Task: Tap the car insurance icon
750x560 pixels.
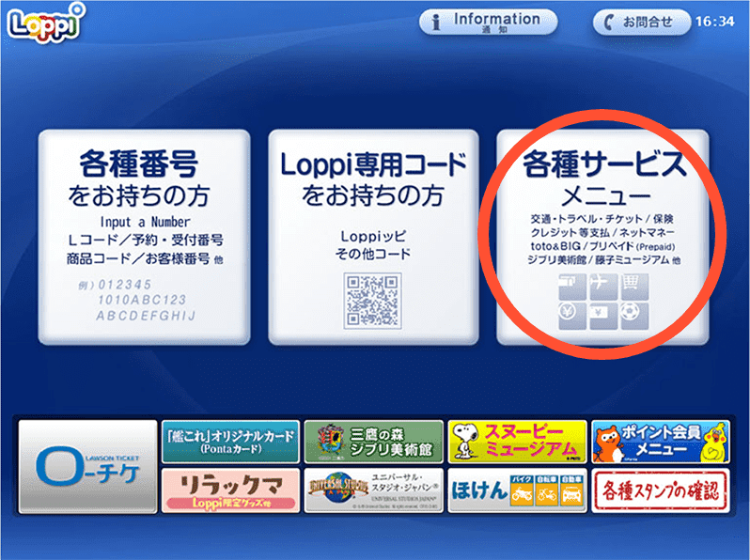Action: 571,491
